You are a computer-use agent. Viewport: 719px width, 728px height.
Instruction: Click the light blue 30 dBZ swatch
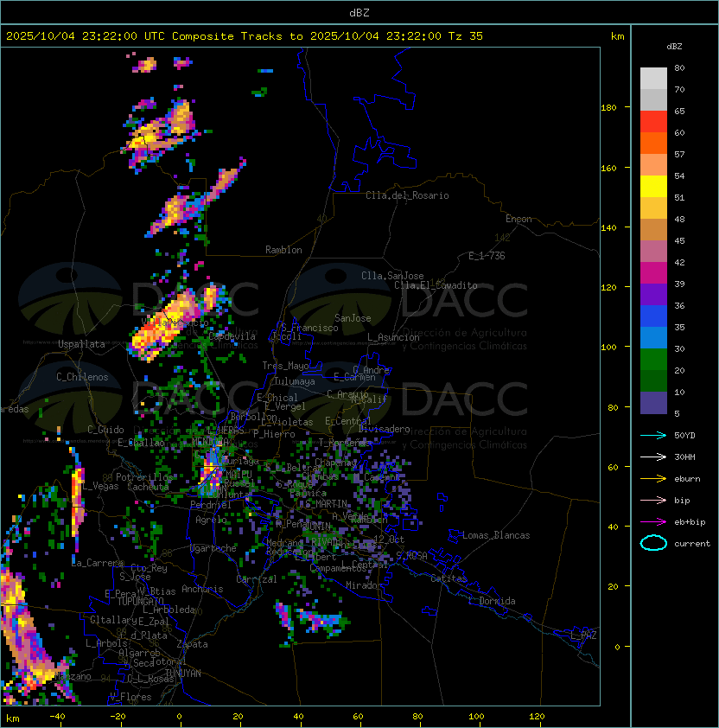(x=653, y=338)
